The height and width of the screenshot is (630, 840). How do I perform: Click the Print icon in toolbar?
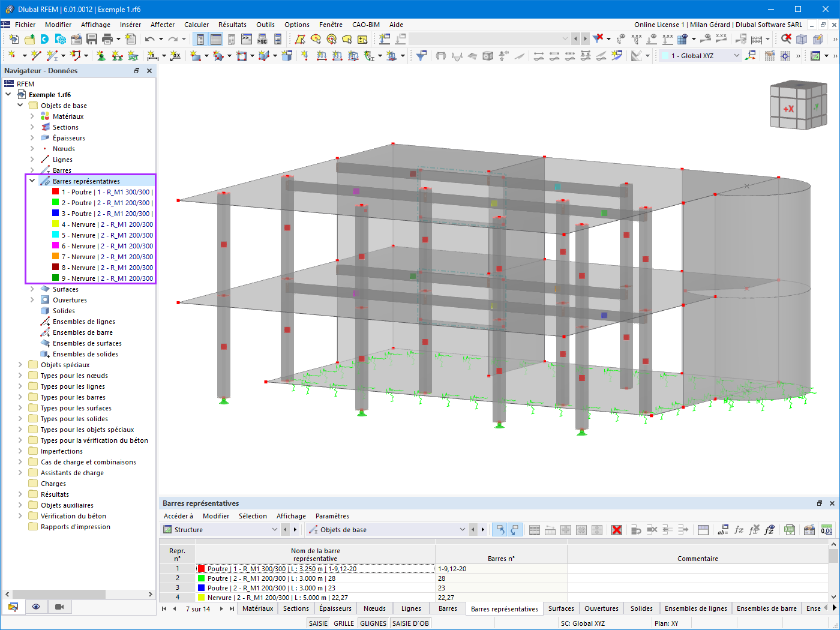click(107, 39)
